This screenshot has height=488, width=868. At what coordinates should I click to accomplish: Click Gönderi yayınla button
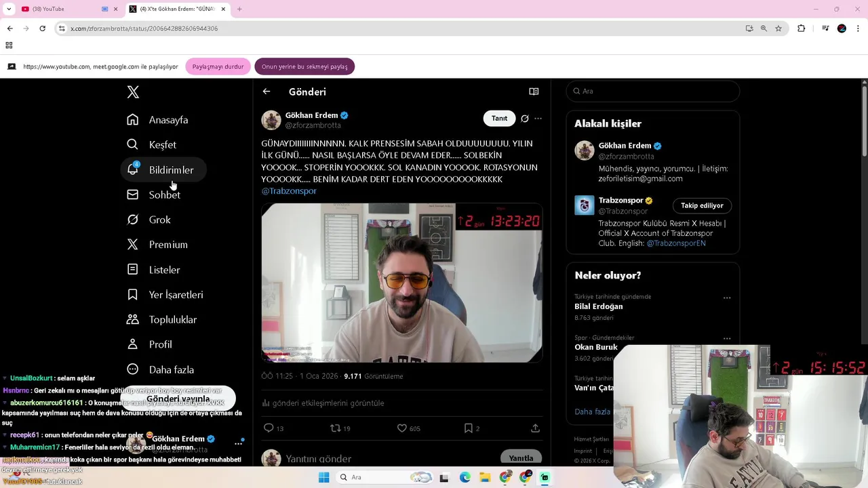pos(178,399)
